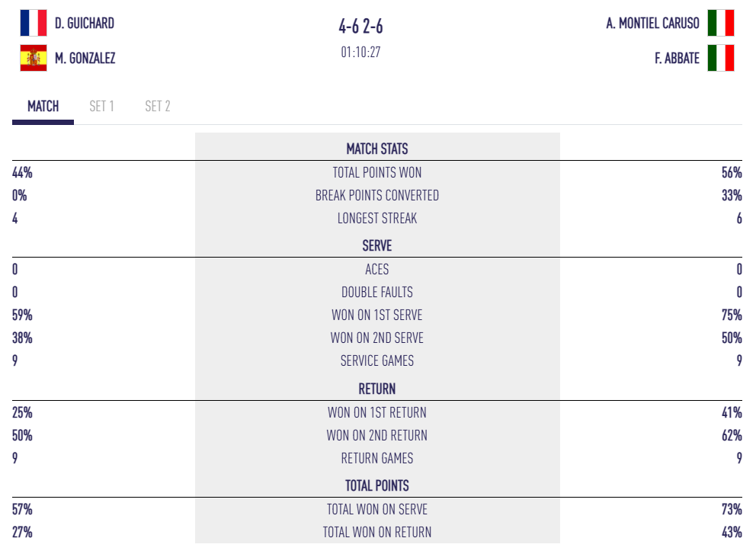
Task: Click the Italian flag beside A. Montiel Caruso
Action: click(720, 23)
